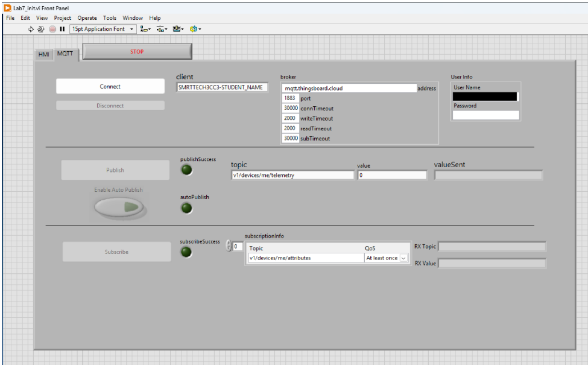The height and width of the screenshot is (368, 588).
Task: Open the Project menu
Action: click(62, 18)
